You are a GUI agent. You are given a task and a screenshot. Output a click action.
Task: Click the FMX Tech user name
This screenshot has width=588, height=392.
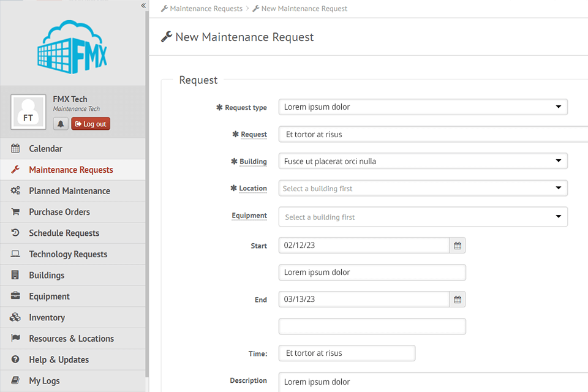coord(70,99)
